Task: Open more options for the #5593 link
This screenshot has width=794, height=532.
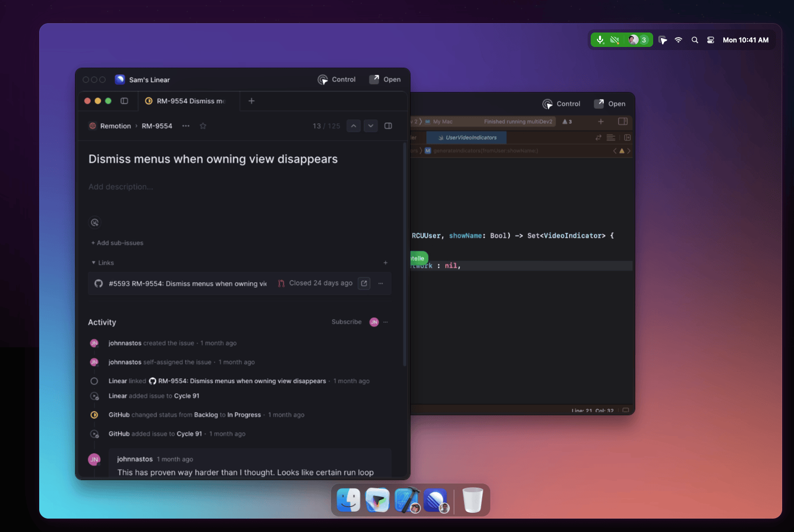Action: tap(381, 283)
